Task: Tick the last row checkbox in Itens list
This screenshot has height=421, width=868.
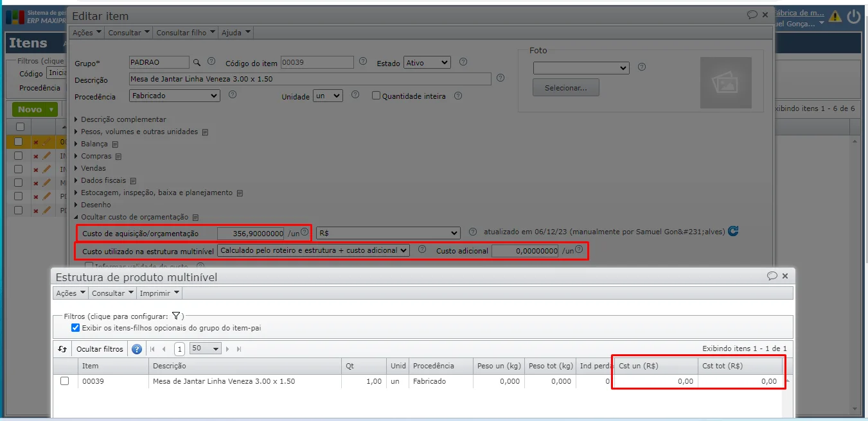Action: tap(19, 210)
